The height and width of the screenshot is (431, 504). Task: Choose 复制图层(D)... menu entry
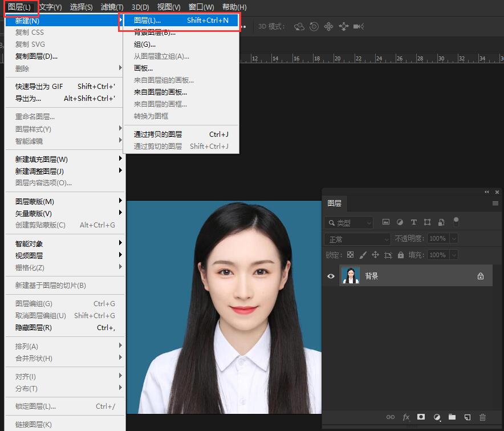(x=36, y=56)
